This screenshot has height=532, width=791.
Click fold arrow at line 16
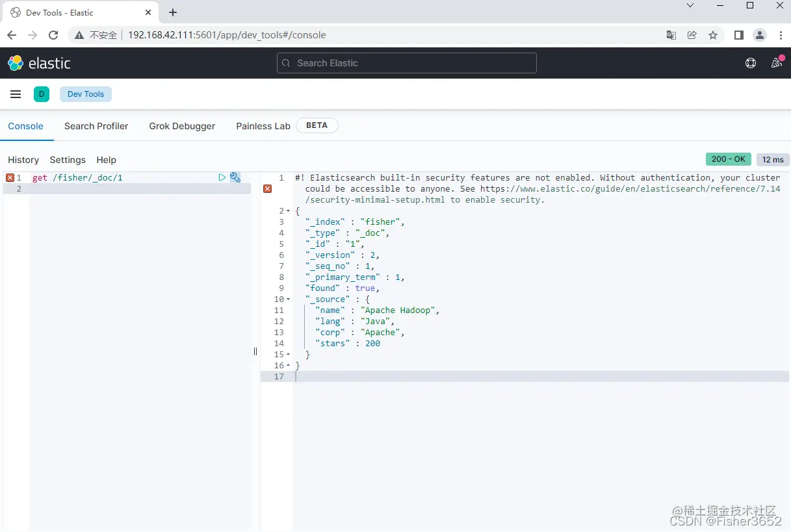pos(289,365)
